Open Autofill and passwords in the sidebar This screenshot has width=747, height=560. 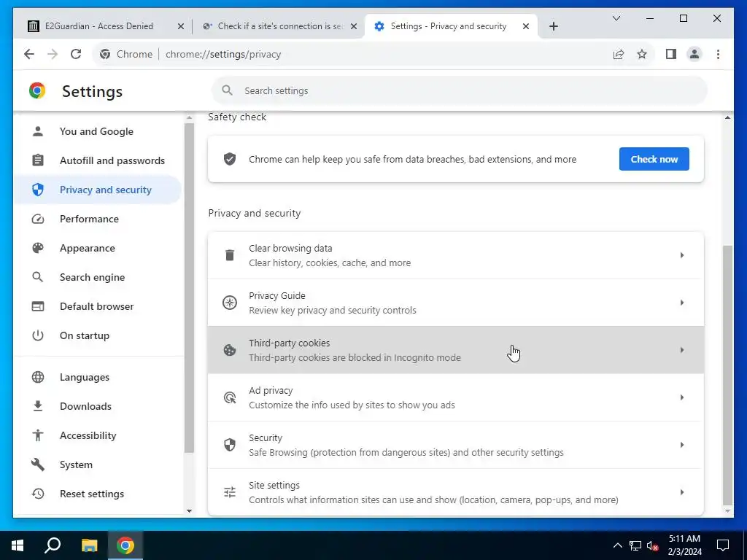click(97, 160)
